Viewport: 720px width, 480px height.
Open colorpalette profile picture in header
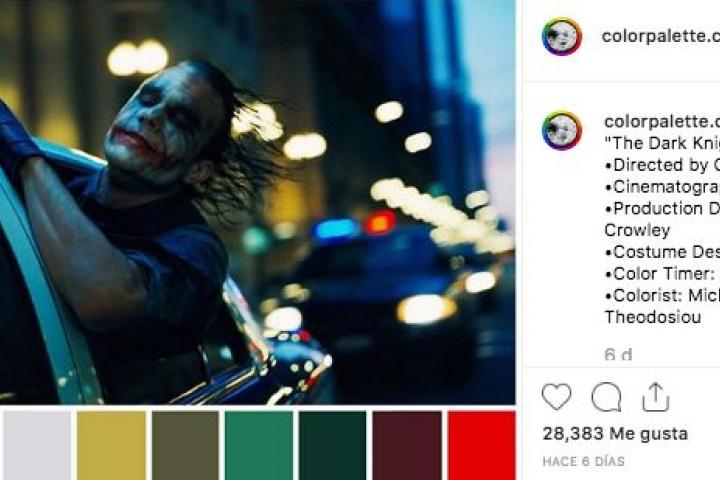562,37
